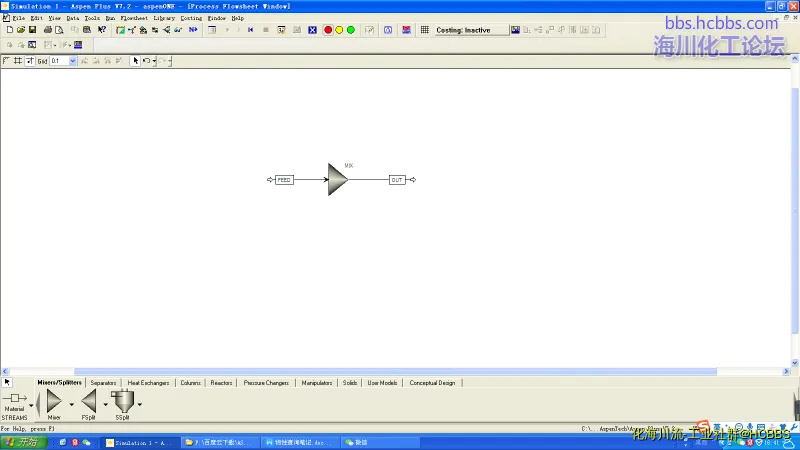Click the green circle status indicator
Screen dimensions: 800x450
[x=351, y=30]
